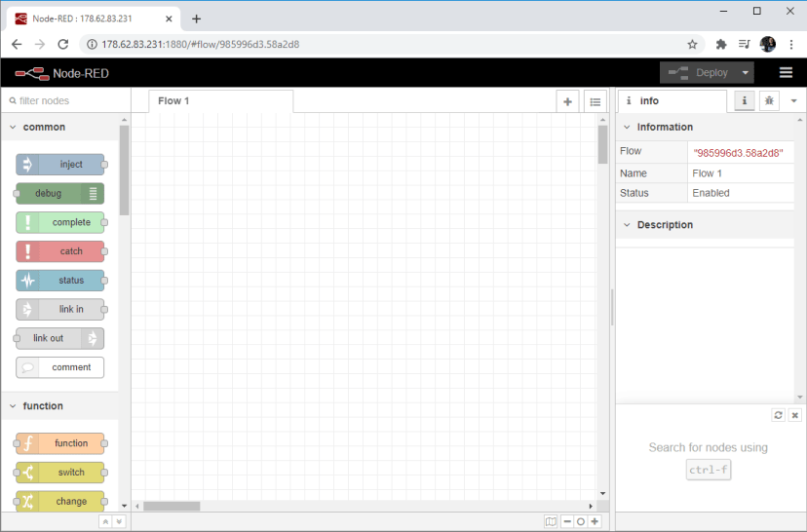
Task: Click the function node in the palette
Action: [x=60, y=443]
